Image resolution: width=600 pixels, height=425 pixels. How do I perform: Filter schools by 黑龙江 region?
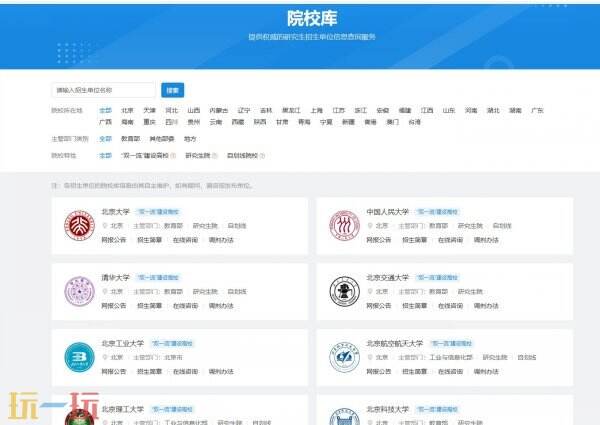291,111
